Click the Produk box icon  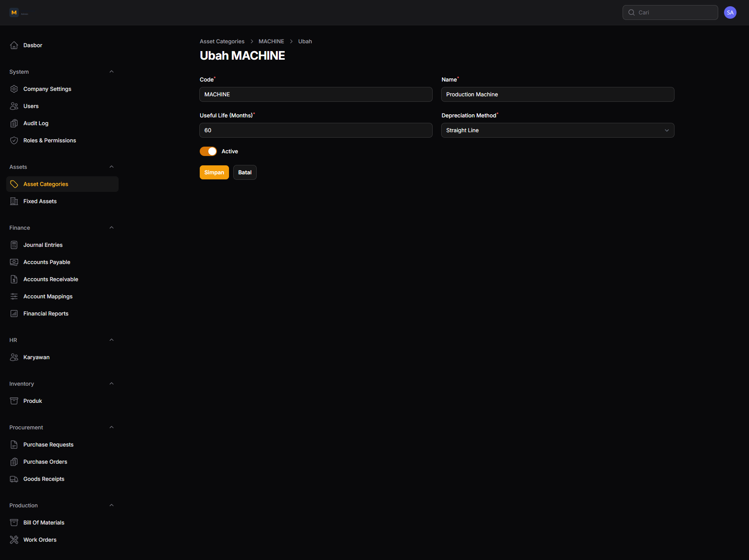tap(14, 401)
